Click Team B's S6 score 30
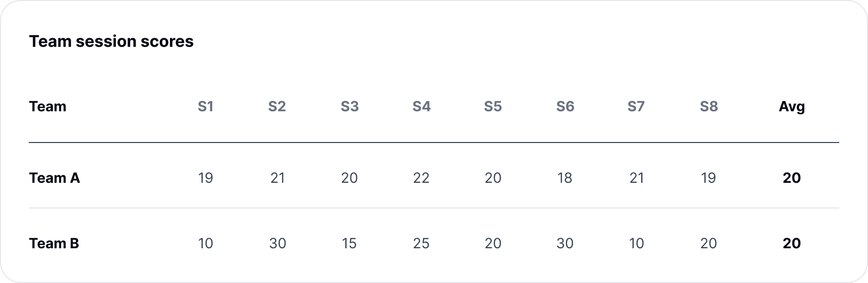 click(565, 243)
